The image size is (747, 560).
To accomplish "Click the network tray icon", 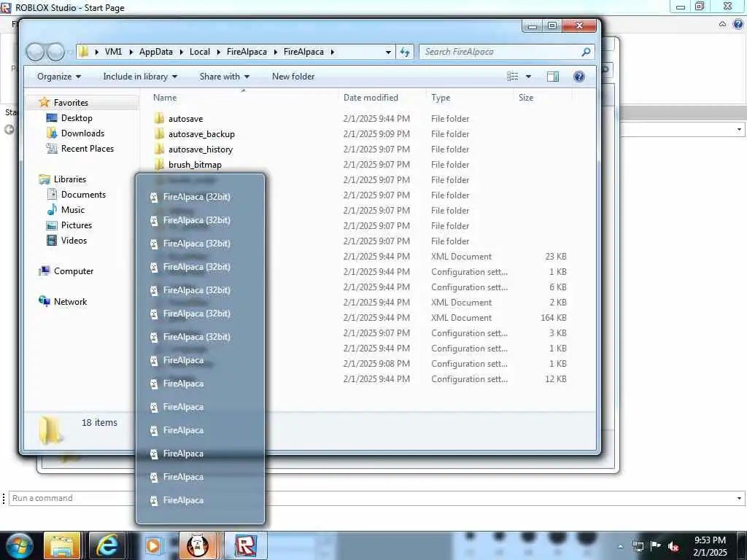I will tap(638, 547).
